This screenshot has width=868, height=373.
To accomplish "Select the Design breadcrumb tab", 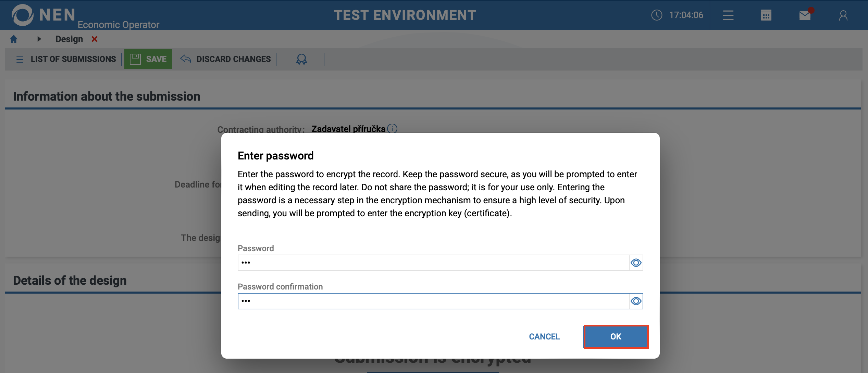I will [x=69, y=39].
